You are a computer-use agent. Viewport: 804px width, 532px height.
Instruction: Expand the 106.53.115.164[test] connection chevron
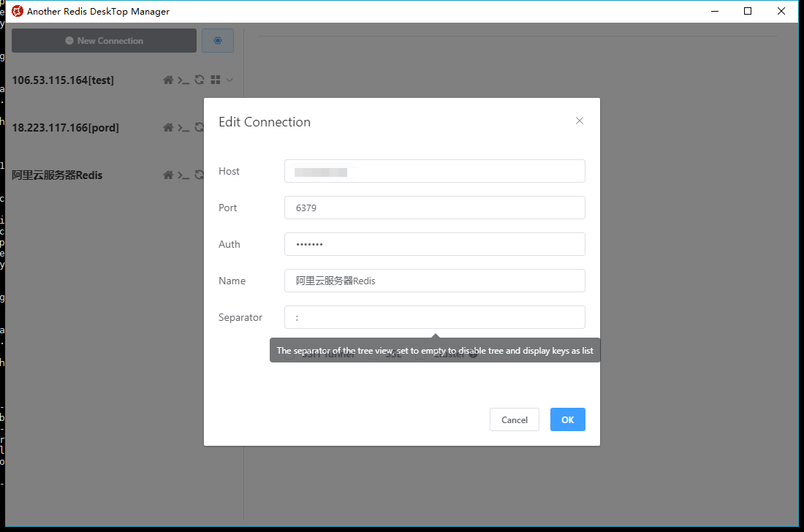pyautogui.click(x=230, y=80)
